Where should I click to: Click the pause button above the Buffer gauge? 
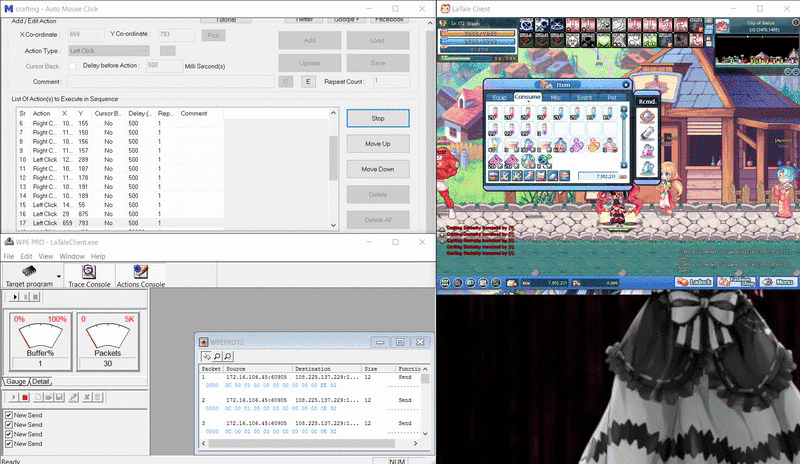point(25,297)
